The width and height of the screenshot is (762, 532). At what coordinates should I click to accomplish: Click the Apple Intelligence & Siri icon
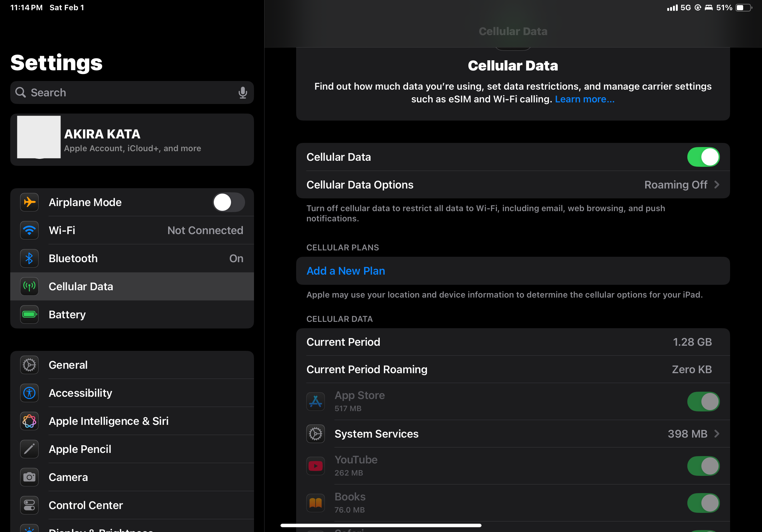coord(30,421)
